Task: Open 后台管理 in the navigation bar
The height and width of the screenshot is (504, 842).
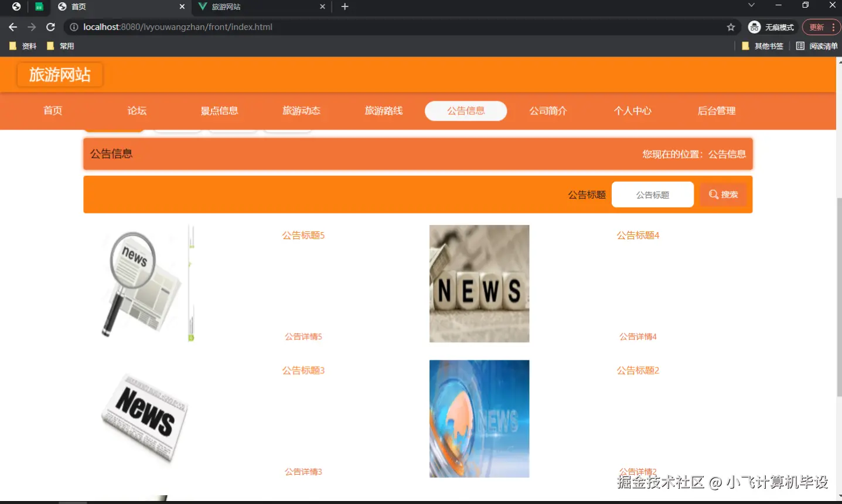Action: (716, 111)
